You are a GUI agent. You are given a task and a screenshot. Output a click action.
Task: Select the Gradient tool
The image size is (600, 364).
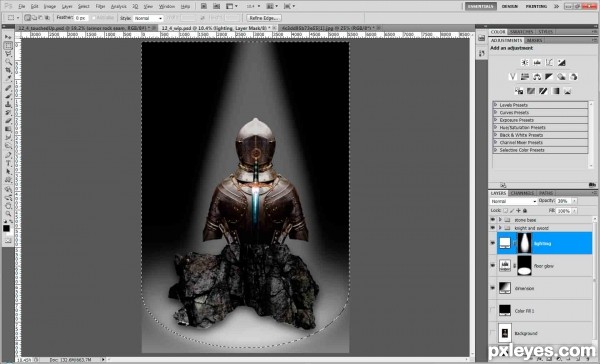click(8, 129)
